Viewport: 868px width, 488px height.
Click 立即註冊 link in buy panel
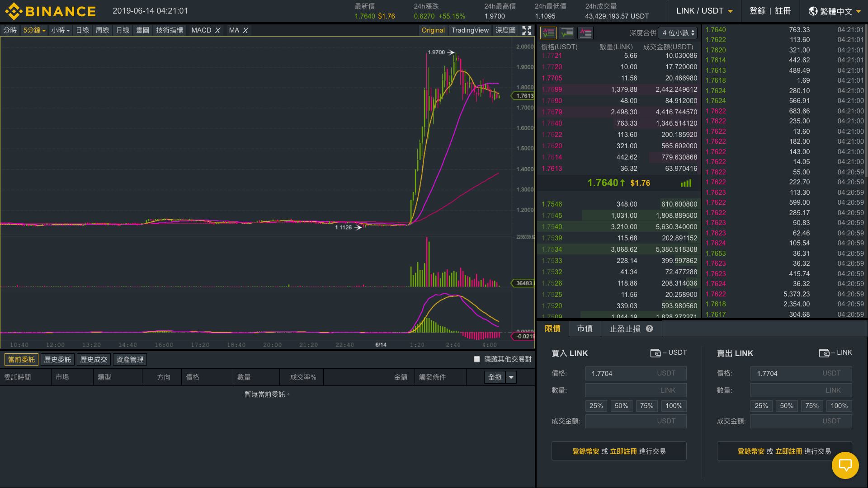623,451
